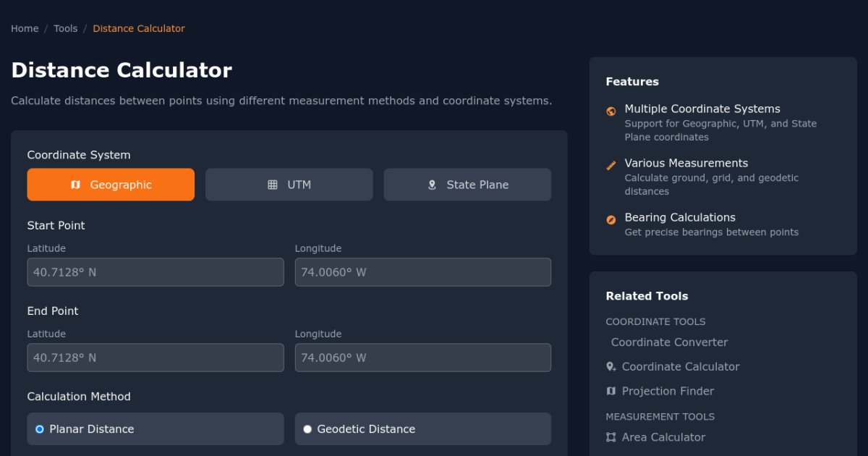The width and height of the screenshot is (868, 456).
Task: Click the Distance Calculator page heading
Action: tap(122, 70)
